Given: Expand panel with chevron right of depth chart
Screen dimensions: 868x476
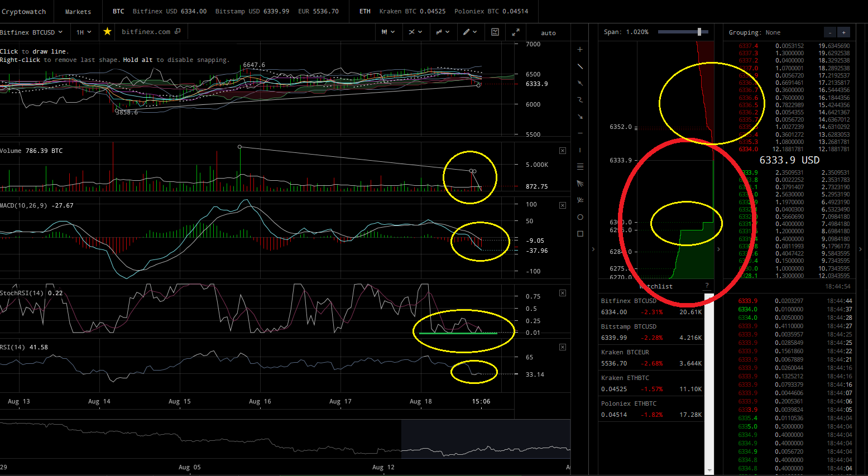Looking at the screenshot, I should 718,249.
